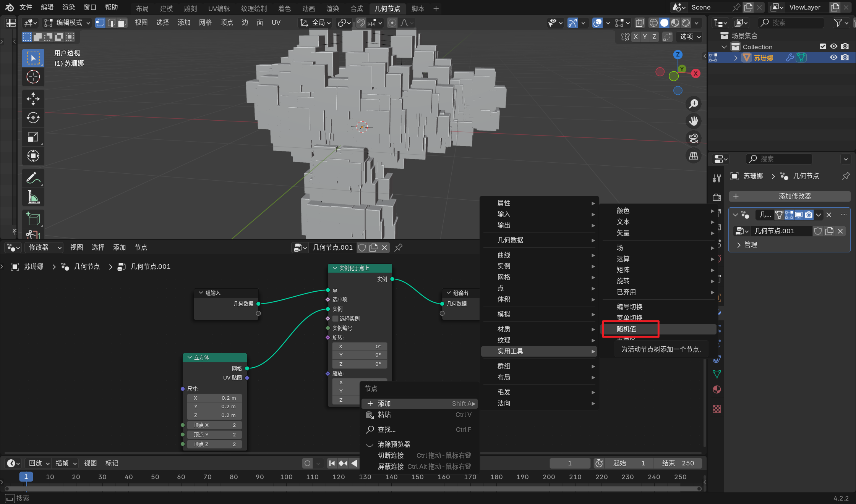Expand the 管理 panel
Viewport: 856px width, 504px height.
pyautogui.click(x=739, y=245)
